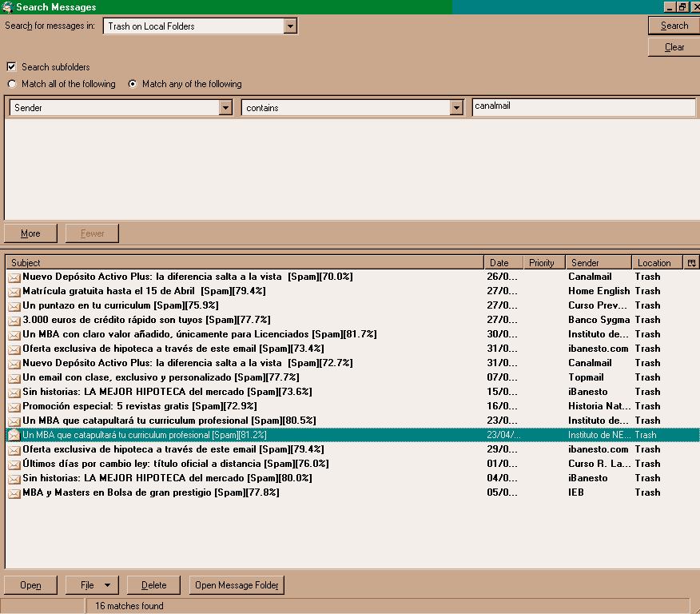Click sender cell IEB
The image size is (700, 614).
[x=576, y=492]
